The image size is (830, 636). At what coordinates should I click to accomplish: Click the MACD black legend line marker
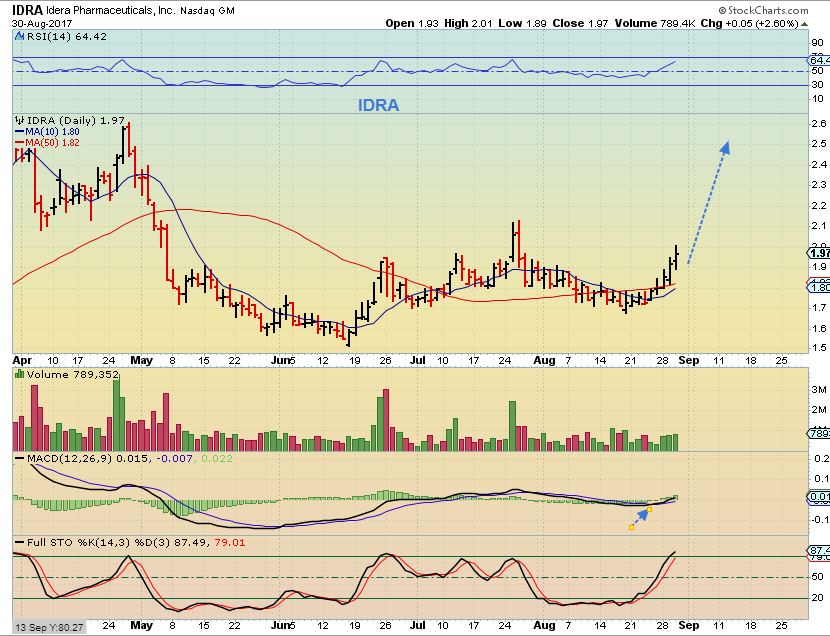20,458
